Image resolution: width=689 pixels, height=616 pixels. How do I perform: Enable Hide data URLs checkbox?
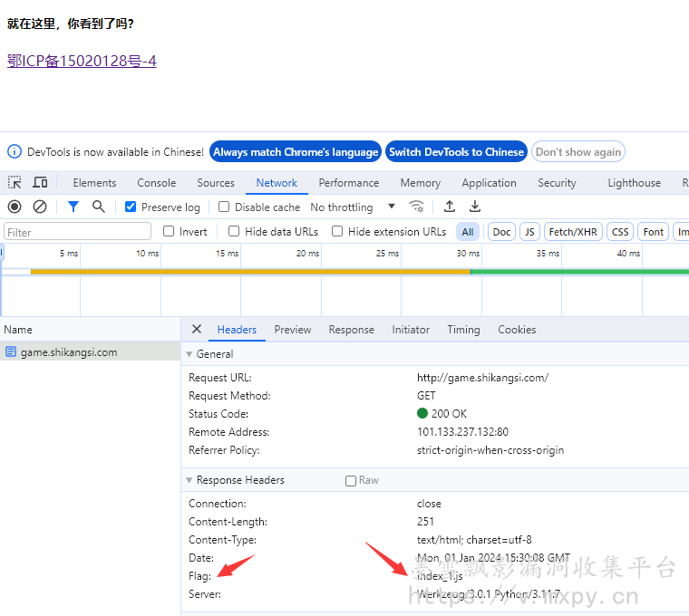click(x=234, y=231)
